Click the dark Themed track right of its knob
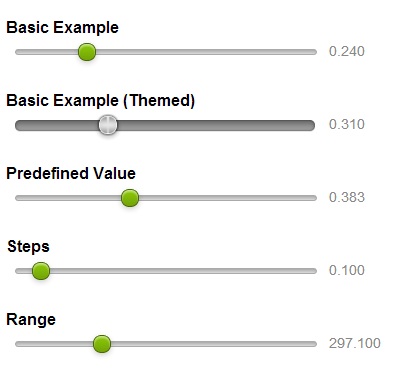The image size is (401, 375). click(x=216, y=125)
